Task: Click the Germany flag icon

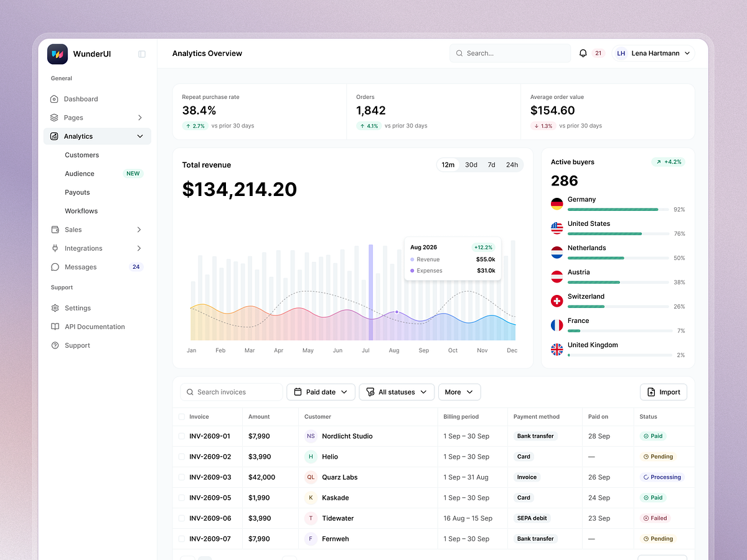Action: 557,203
